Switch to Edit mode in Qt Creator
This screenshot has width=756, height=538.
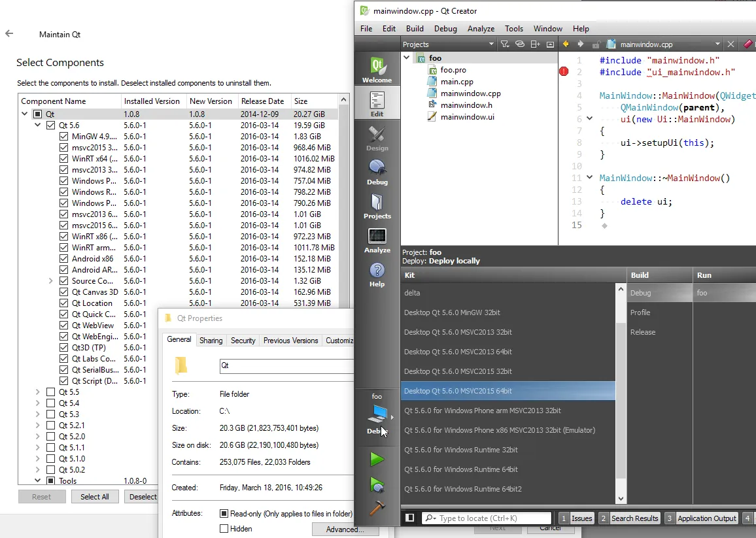[x=377, y=104]
